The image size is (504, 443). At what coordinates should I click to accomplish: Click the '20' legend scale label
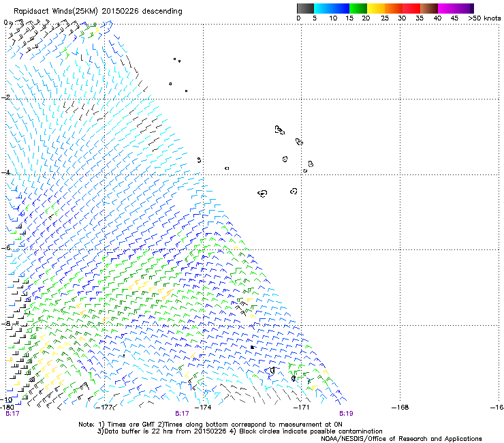(366, 18)
